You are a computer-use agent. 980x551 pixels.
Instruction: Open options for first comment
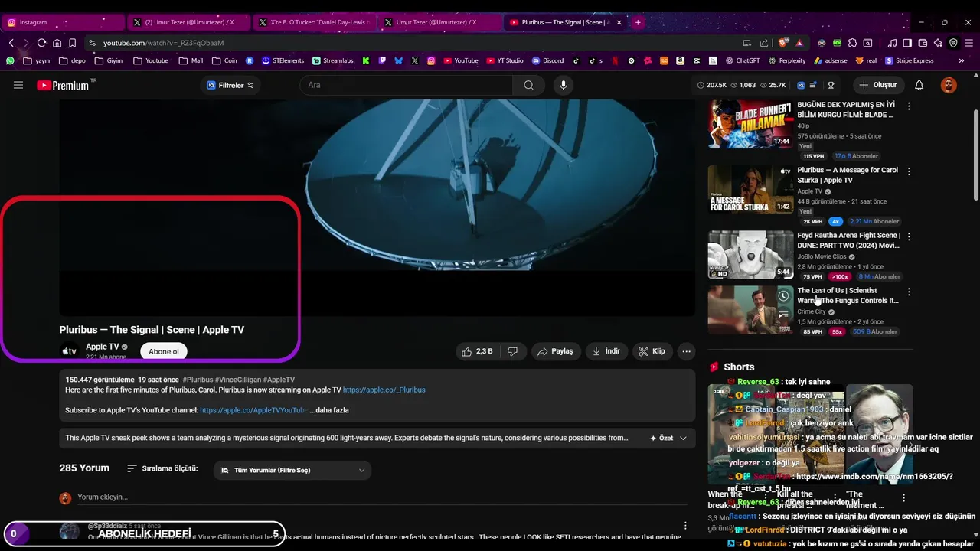[x=685, y=526]
